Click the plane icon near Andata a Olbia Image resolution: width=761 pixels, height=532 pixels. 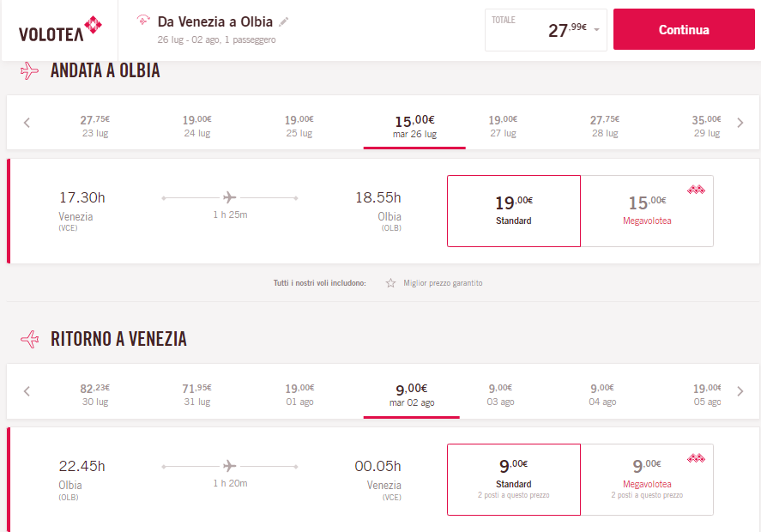[x=29, y=71]
